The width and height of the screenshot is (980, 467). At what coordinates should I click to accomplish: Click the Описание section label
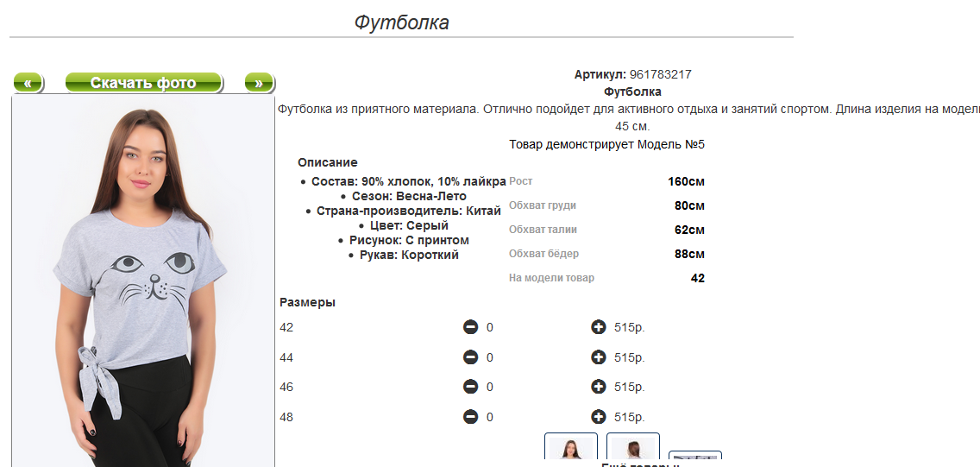point(328,162)
